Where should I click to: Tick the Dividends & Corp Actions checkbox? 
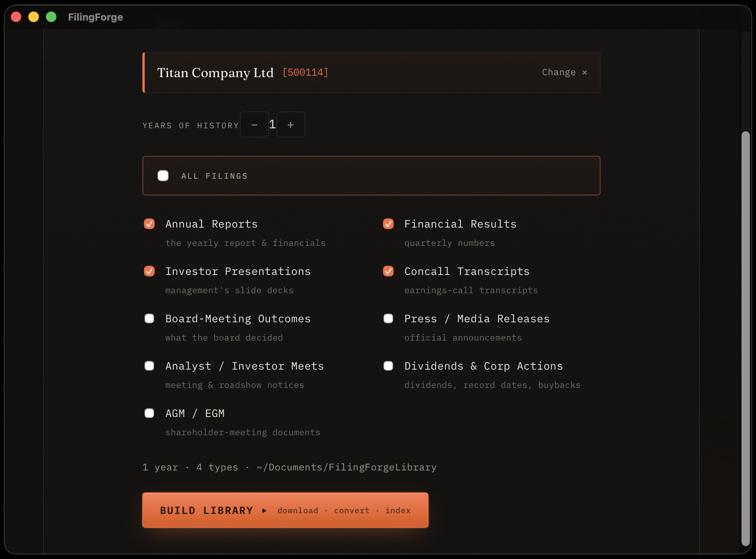[x=388, y=366]
